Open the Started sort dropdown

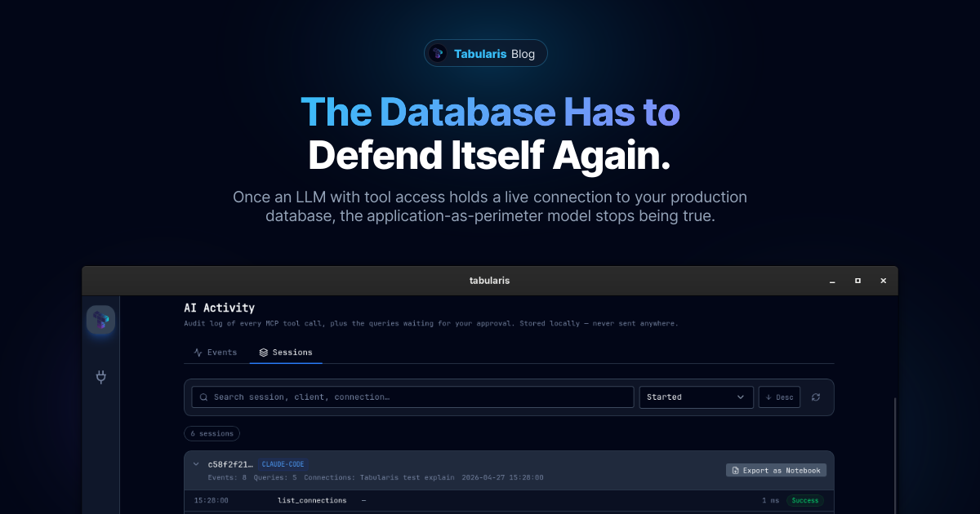(696, 397)
